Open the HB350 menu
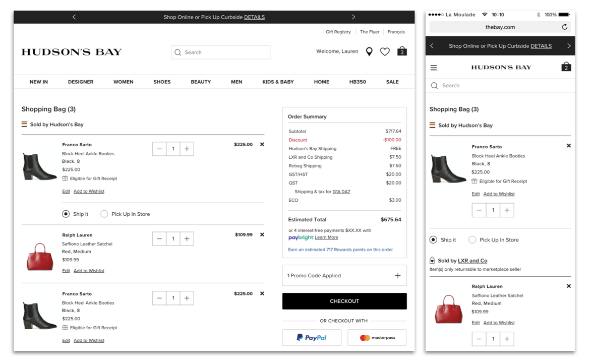The width and height of the screenshot is (594, 364). coord(358,82)
